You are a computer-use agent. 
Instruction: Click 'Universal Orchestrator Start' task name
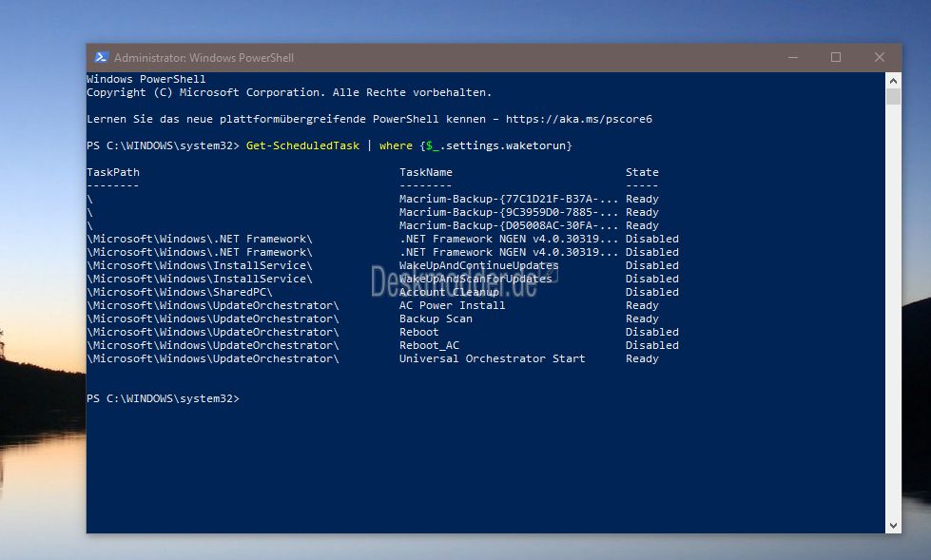[493, 358]
